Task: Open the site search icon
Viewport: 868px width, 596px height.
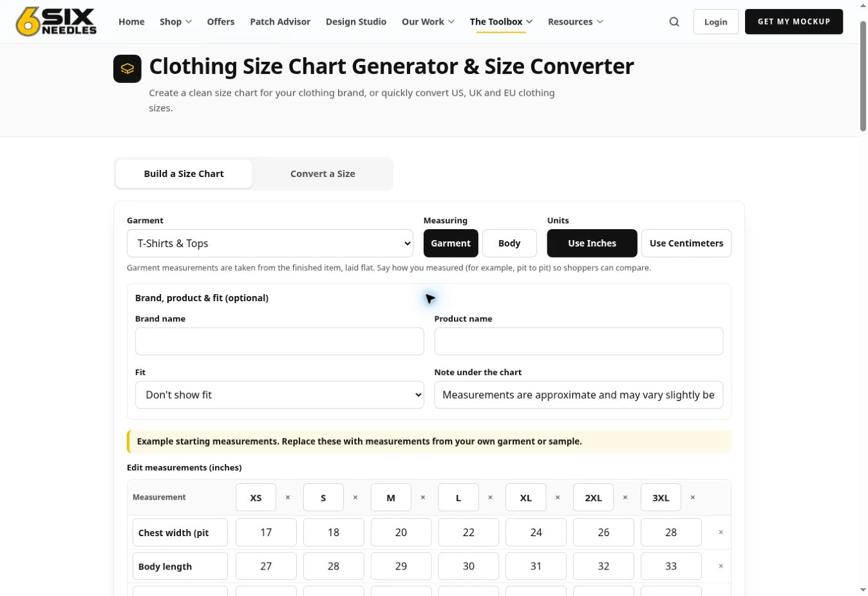Action: pyautogui.click(x=674, y=22)
